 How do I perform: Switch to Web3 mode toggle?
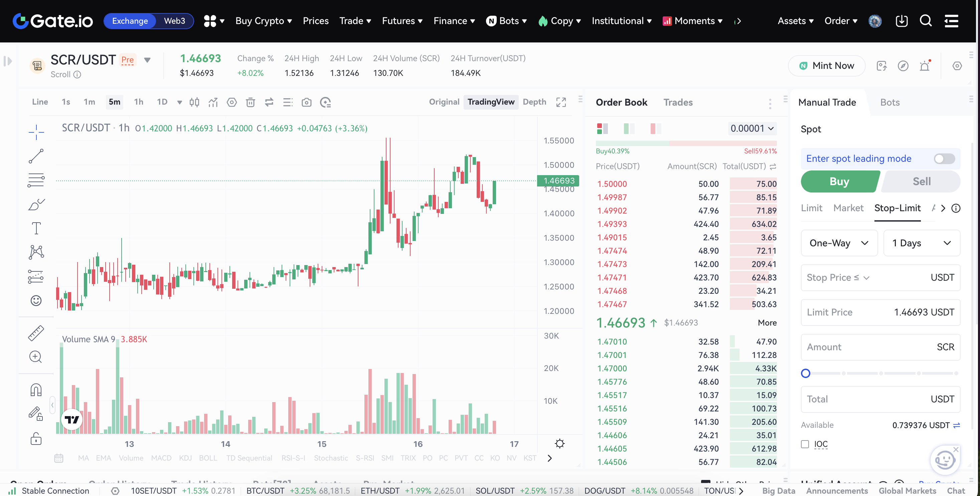(174, 21)
